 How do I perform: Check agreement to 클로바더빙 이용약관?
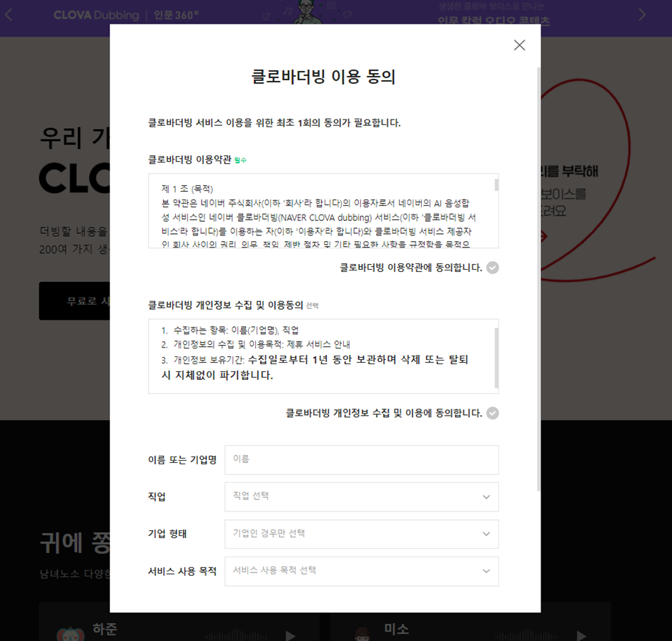click(x=493, y=268)
